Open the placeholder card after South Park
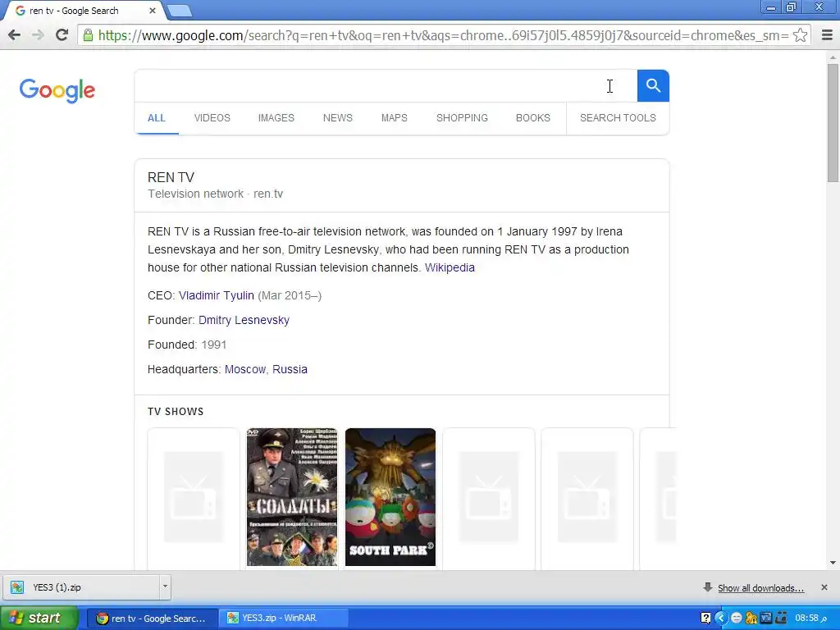The height and width of the screenshot is (630, 840). pos(489,498)
